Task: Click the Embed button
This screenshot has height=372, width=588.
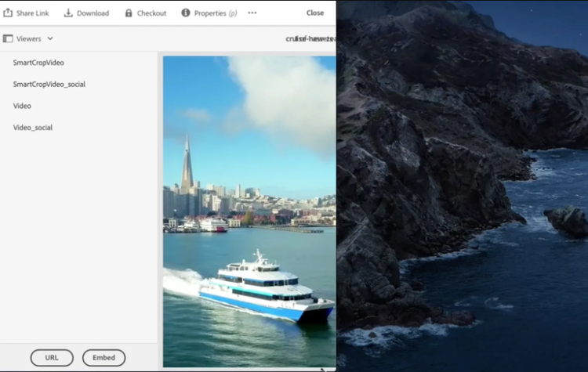Action: point(103,358)
